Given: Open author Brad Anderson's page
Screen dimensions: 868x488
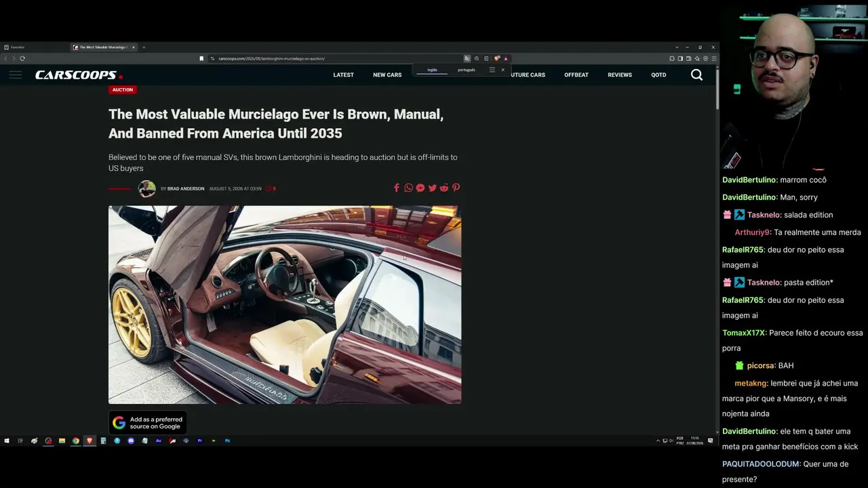Looking at the screenshot, I should 186,188.
